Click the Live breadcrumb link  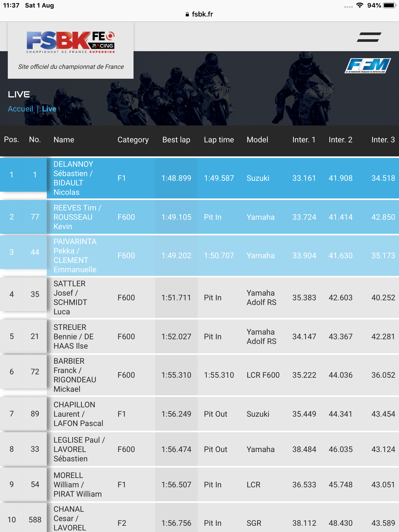point(49,109)
